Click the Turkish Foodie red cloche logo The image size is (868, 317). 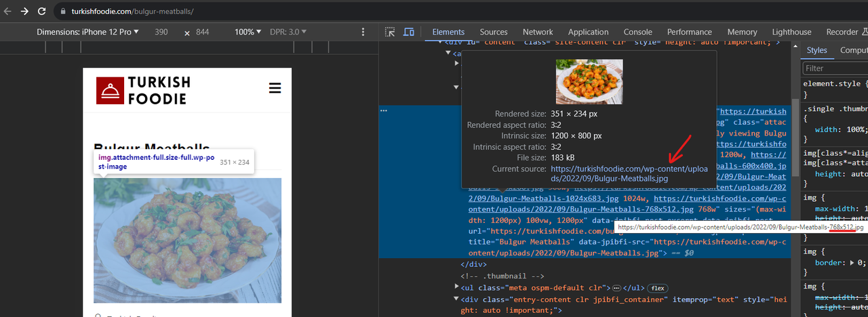(110, 91)
